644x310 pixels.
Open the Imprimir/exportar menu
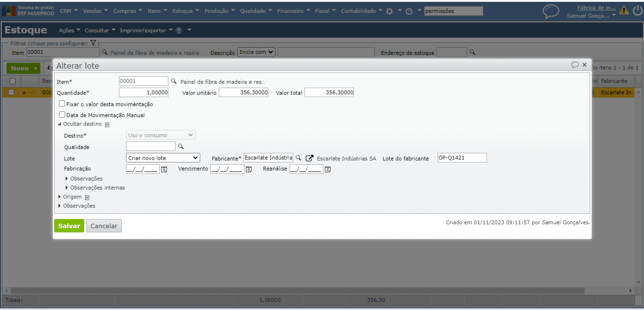point(146,30)
